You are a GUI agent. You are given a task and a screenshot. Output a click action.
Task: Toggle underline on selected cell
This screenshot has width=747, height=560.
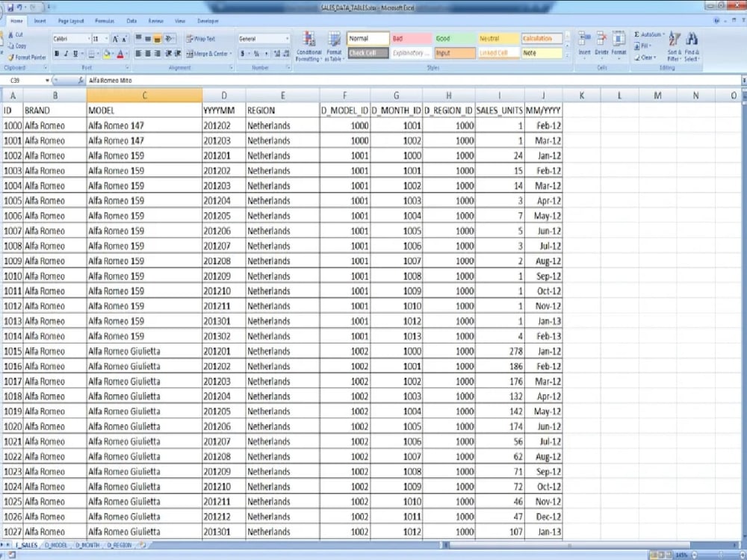(75, 53)
